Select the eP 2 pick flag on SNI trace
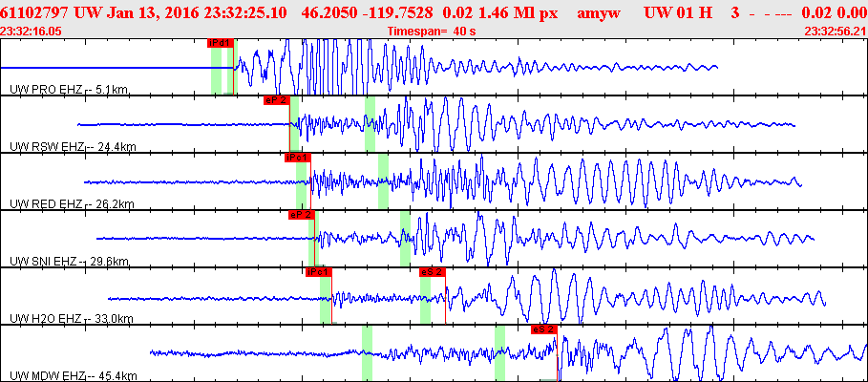868x382 pixels. click(x=302, y=215)
